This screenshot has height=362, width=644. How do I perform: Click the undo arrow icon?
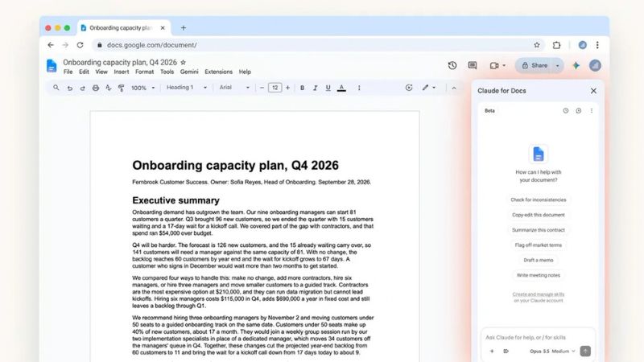point(70,88)
